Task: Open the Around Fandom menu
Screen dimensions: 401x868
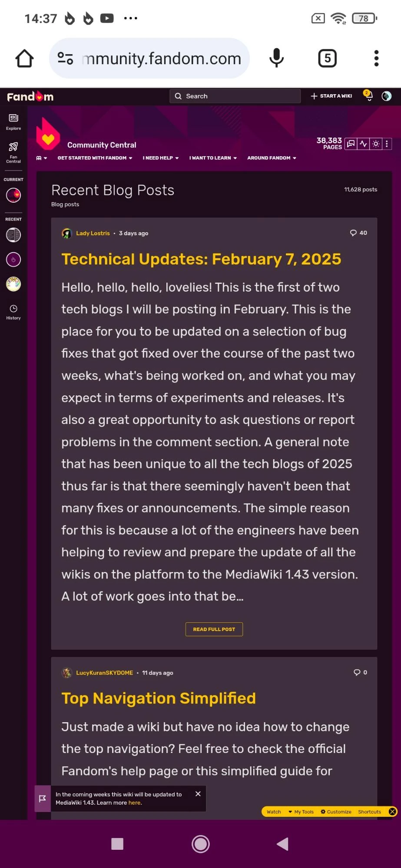Action: (x=272, y=158)
